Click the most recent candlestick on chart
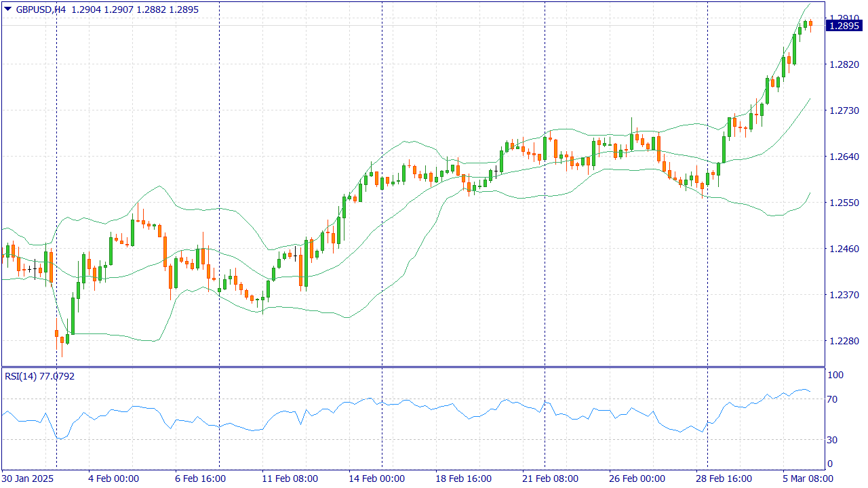The width and height of the screenshot is (868, 488). tap(810, 24)
